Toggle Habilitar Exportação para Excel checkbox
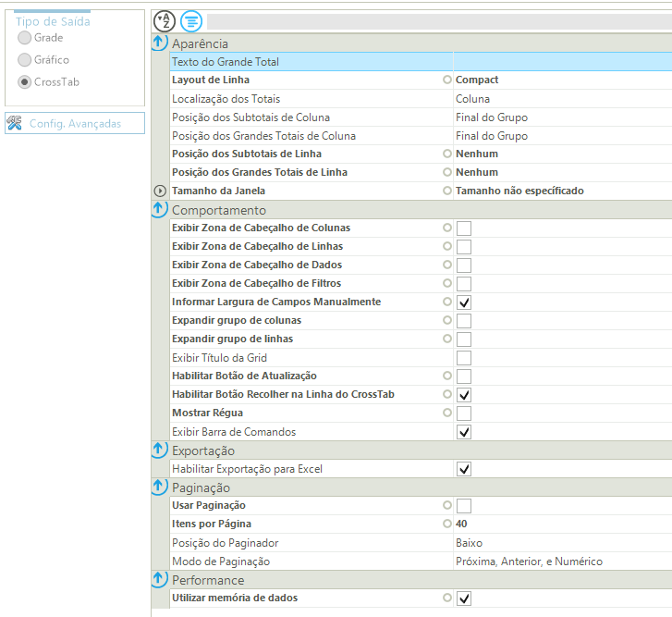This screenshot has height=617, width=672. tap(464, 469)
